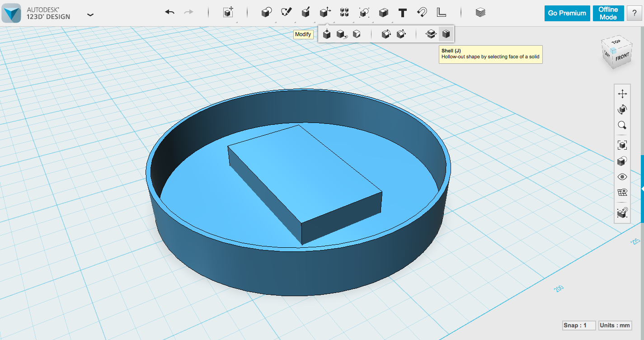Switch view using the TOP face of cube
The height and width of the screenshot is (340, 644).
pos(617,42)
